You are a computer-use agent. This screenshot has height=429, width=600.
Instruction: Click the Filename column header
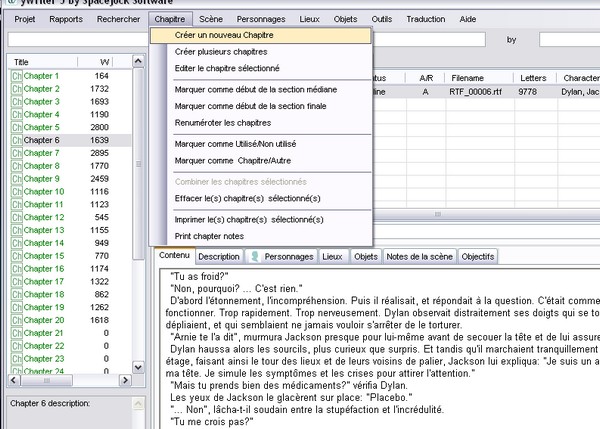pyautogui.click(x=479, y=78)
